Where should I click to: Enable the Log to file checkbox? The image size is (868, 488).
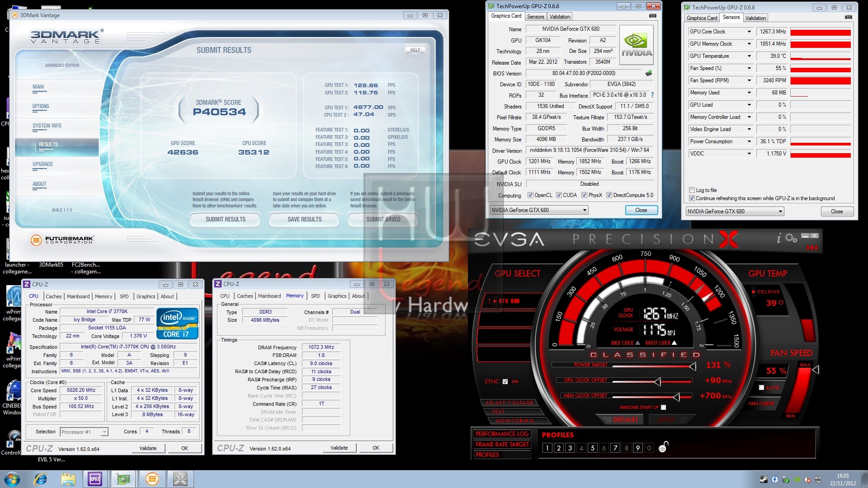point(692,190)
